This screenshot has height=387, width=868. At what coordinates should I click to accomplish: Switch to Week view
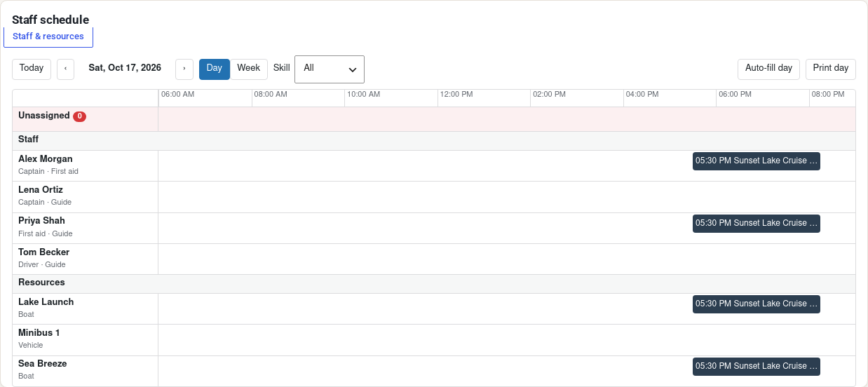point(249,69)
